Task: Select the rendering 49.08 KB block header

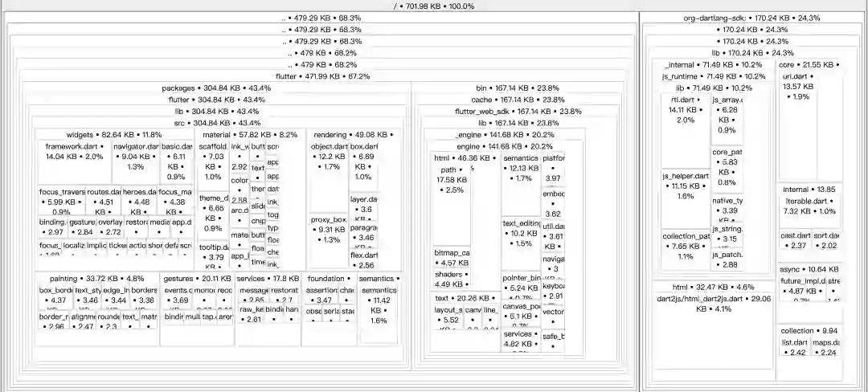Action: click(x=353, y=134)
